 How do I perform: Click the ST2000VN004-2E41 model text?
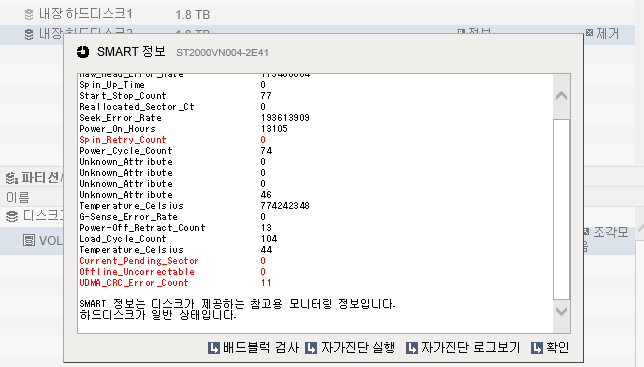222,53
